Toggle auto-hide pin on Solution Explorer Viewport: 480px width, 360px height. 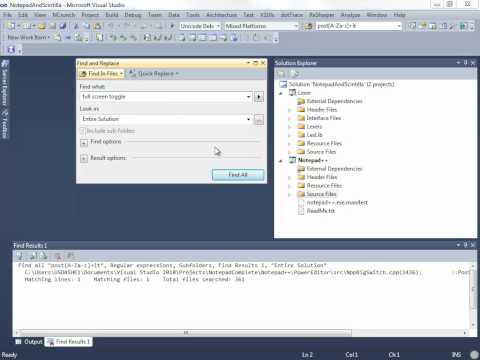click(x=465, y=63)
